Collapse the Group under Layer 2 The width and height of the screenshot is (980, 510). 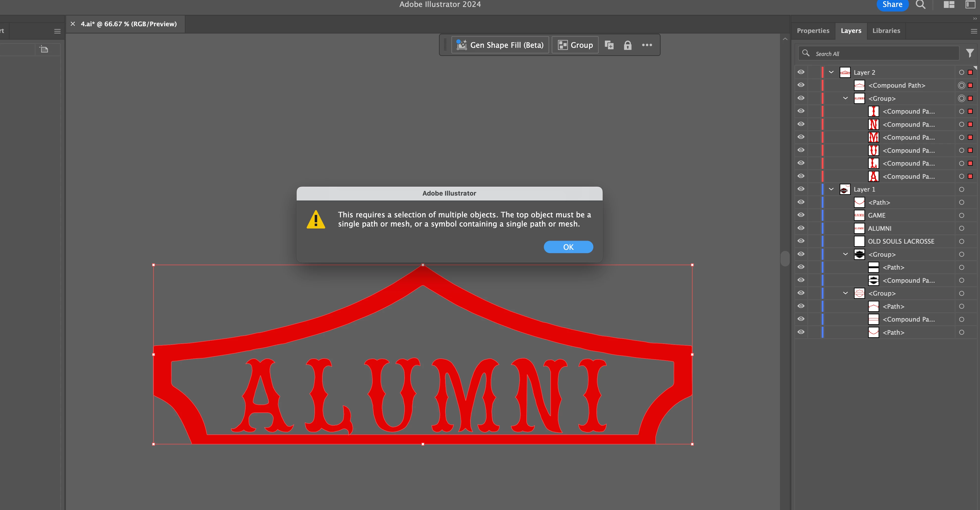(845, 98)
